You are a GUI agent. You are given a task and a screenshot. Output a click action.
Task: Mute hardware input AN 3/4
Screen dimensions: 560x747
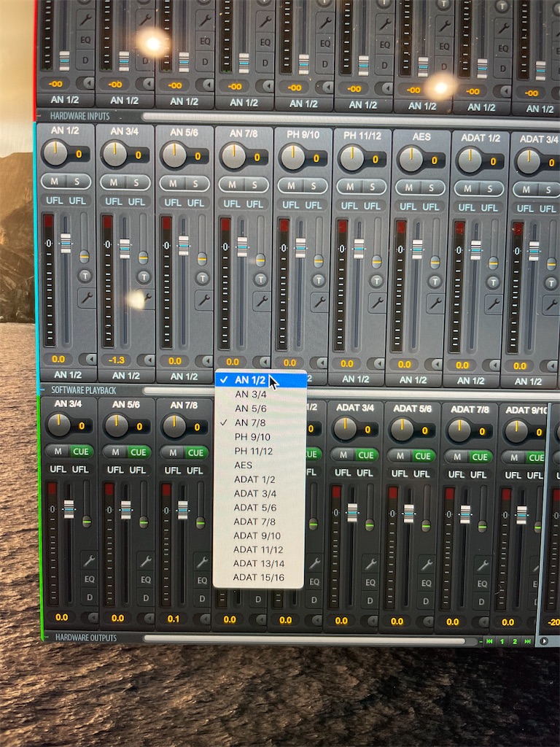[114, 182]
